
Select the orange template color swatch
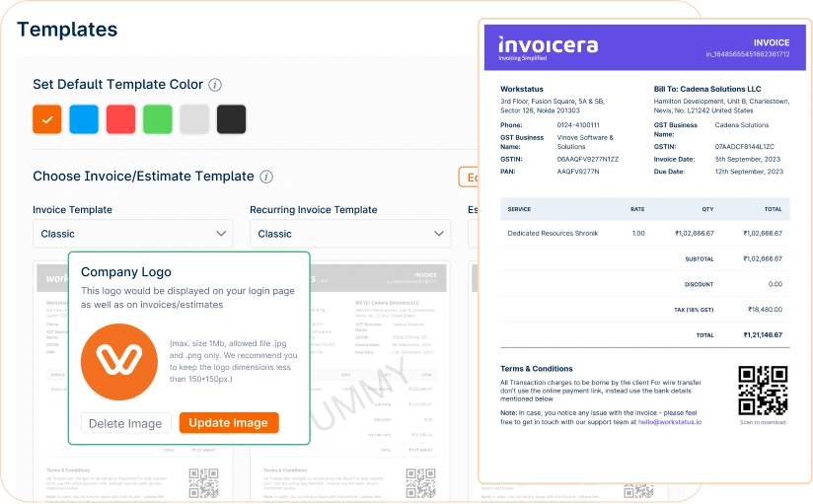47,119
